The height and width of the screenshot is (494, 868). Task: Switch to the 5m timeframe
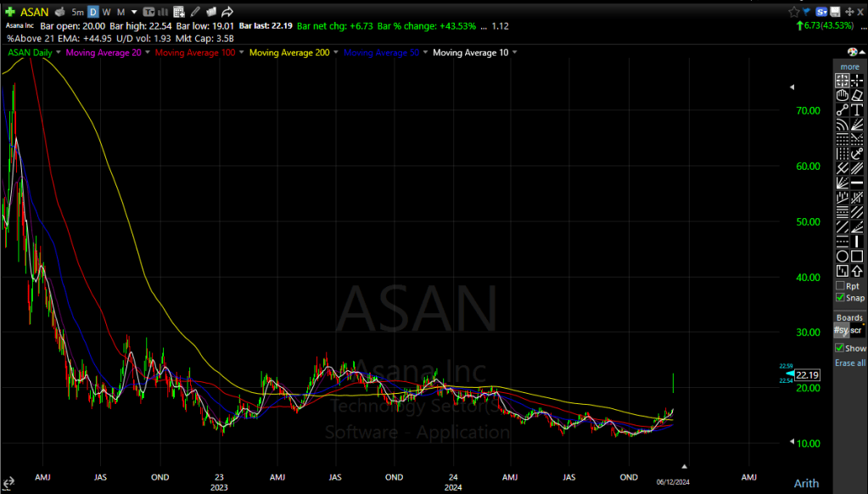(x=77, y=12)
